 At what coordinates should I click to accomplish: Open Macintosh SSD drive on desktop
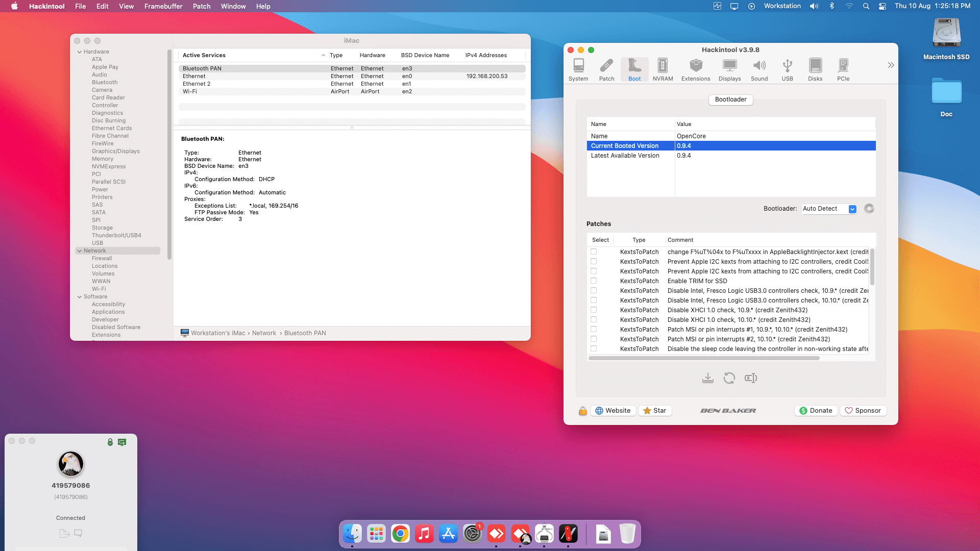(x=946, y=39)
